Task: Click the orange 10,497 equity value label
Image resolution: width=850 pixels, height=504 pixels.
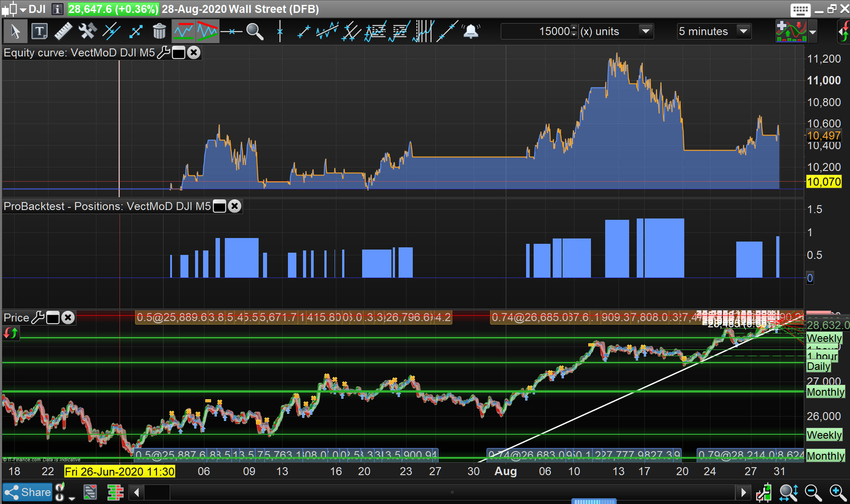Action: pyautogui.click(x=824, y=135)
